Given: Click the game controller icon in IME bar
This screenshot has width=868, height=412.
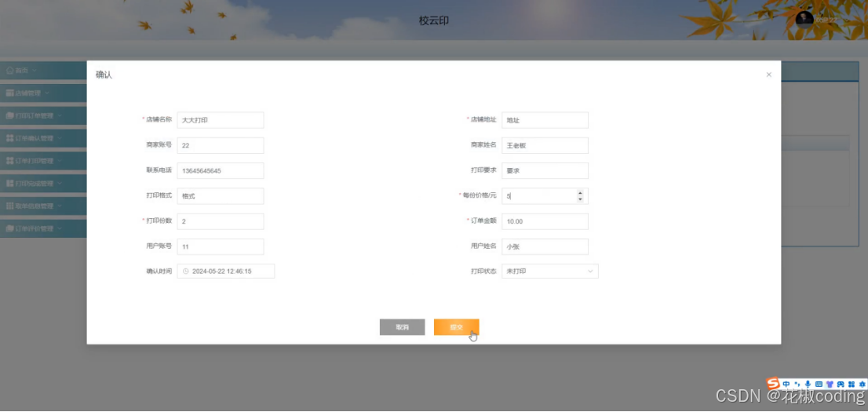Looking at the screenshot, I should 841,384.
